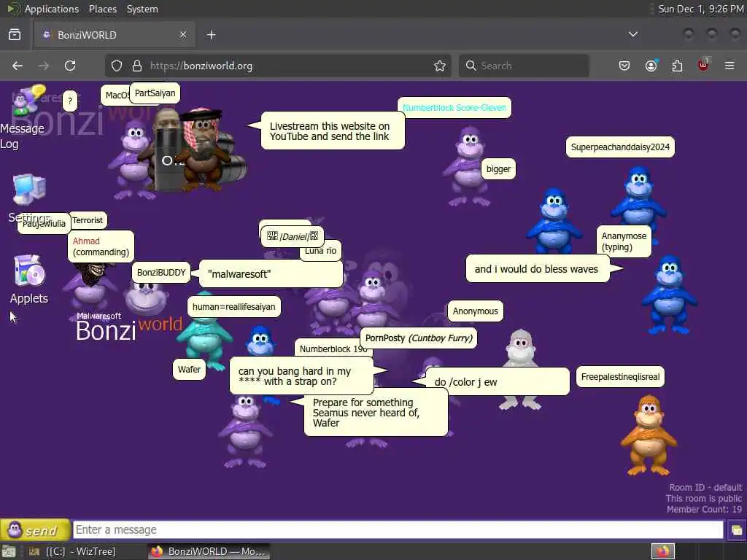
Task: Click the "Prepare for something" speech bubble
Action: coord(376,413)
